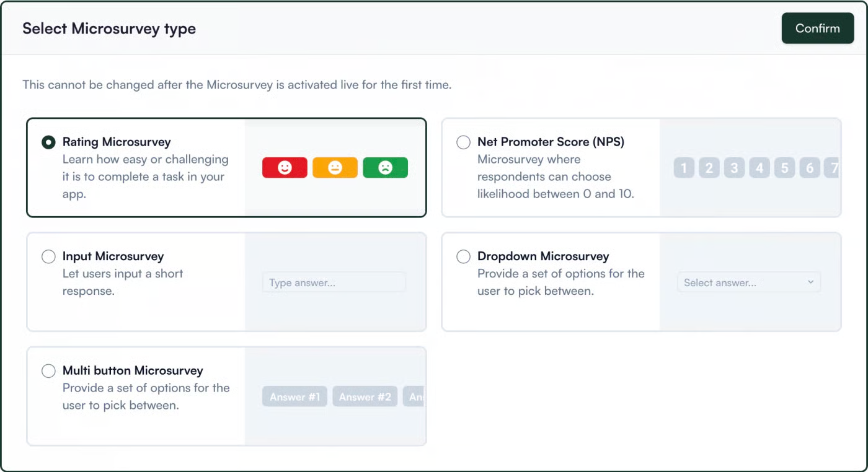Viewport: 868px width, 472px height.
Task: Click the Type answer input field
Action: [x=334, y=282]
